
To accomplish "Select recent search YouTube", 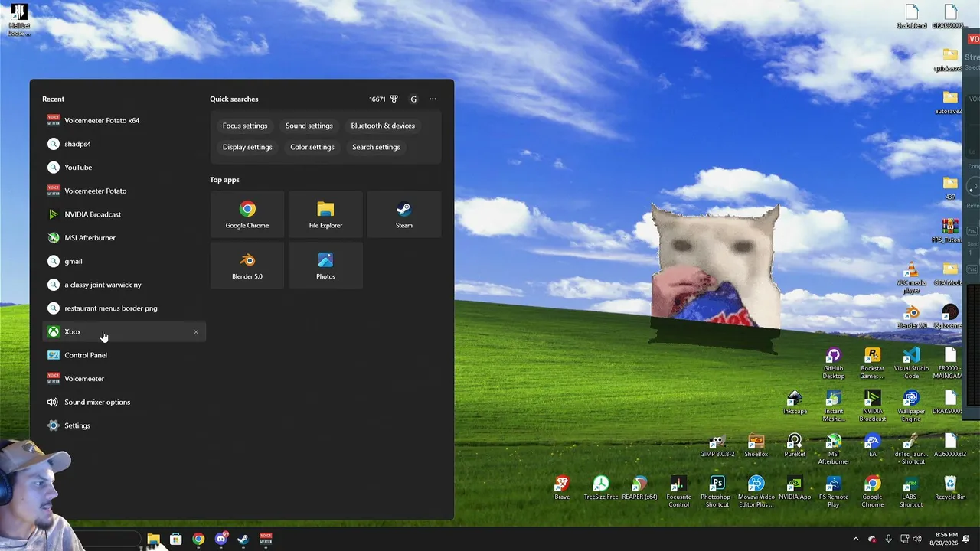I will (x=124, y=168).
